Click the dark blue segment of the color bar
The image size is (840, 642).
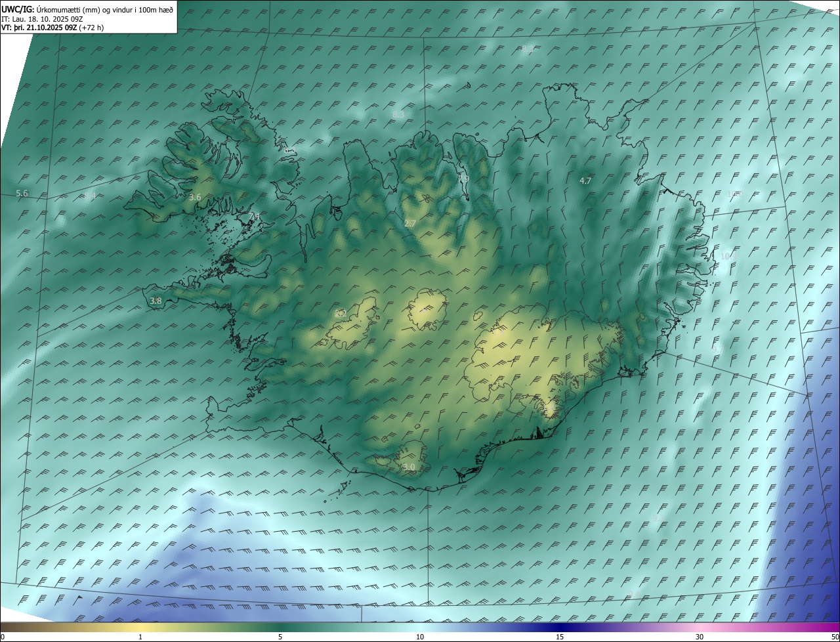click(560, 627)
